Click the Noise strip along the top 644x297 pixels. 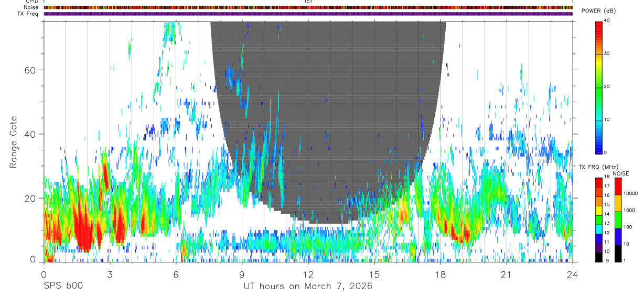pyautogui.click(x=308, y=8)
